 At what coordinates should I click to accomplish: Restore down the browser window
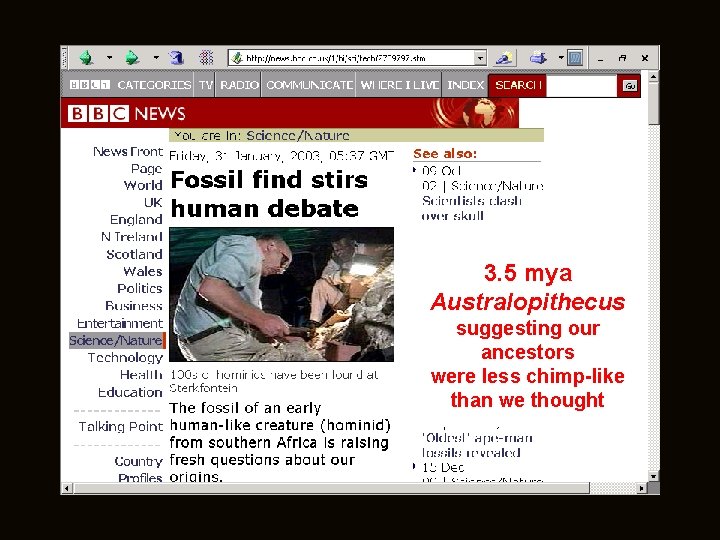click(622, 58)
